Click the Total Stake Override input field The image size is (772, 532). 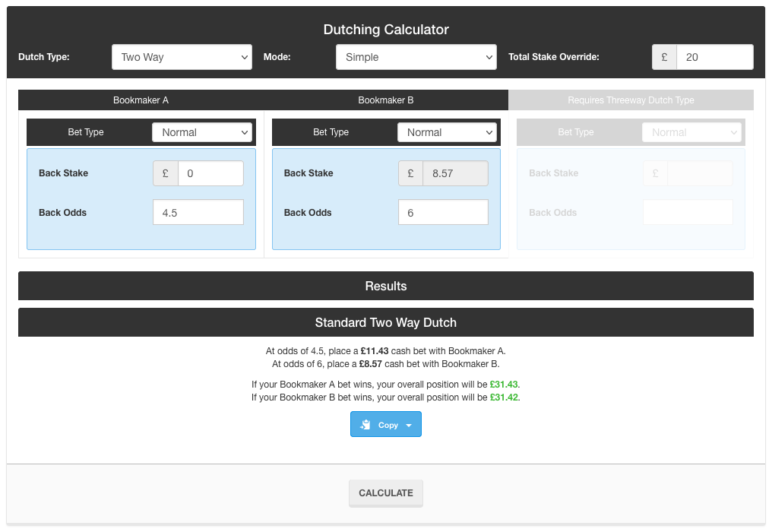click(714, 57)
